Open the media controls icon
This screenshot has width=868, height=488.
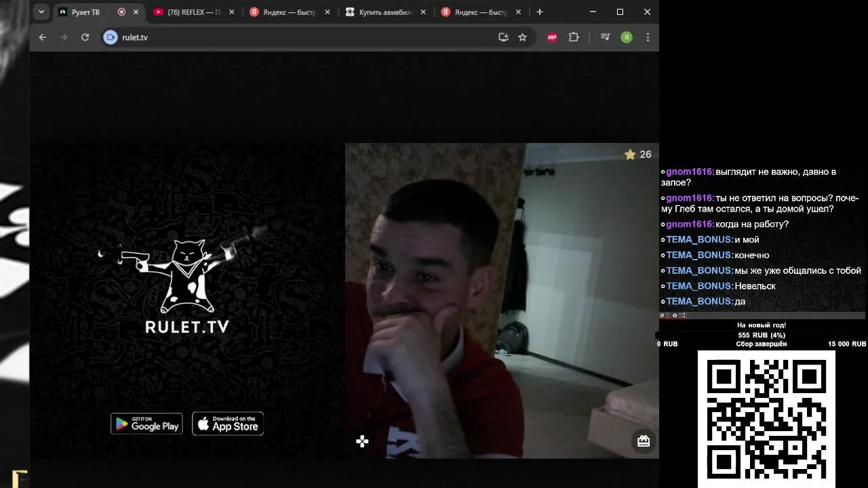[x=606, y=37]
